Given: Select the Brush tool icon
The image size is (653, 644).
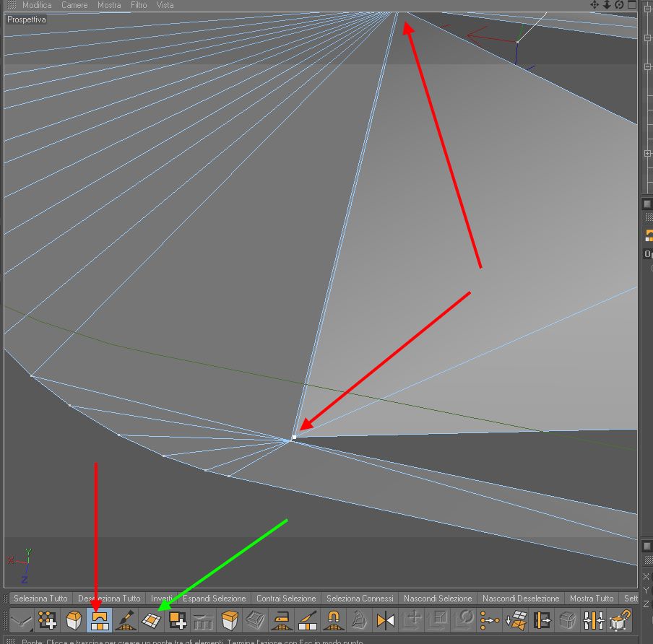Looking at the screenshot, I should click(x=126, y=621).
